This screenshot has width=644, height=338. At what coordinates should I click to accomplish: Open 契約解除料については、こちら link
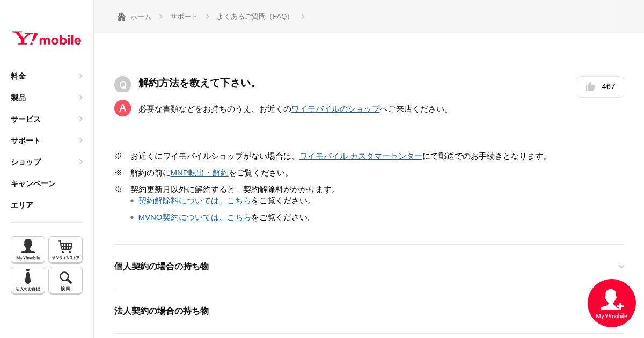click(x=194, y=201)
